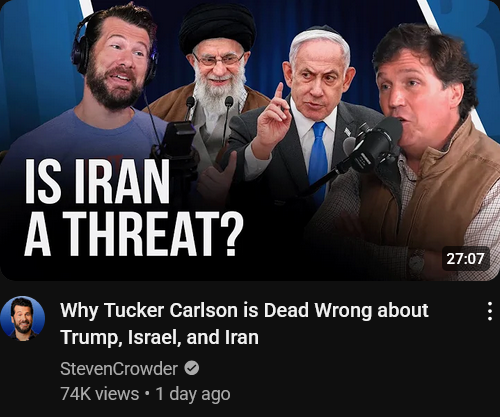The image size is (500, 417).
Task: Click the 27:07 duration badge
Action: (x=465, y=259)
